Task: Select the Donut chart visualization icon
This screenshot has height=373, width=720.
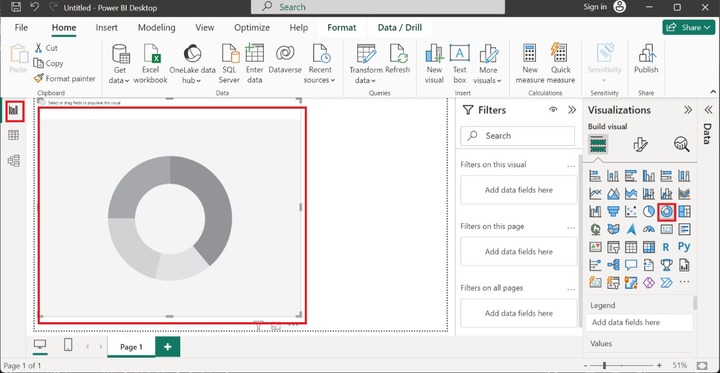Action: [x=666, y=211]
